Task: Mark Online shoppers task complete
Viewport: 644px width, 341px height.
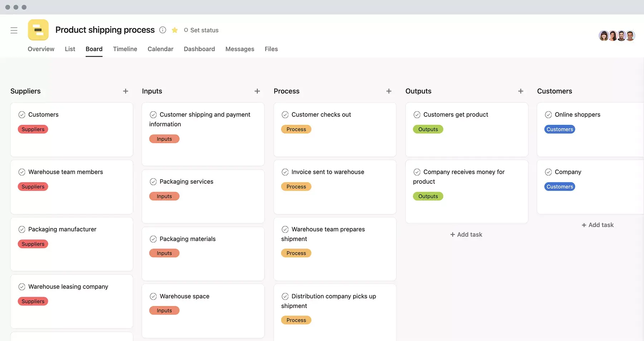Action: 548,115
